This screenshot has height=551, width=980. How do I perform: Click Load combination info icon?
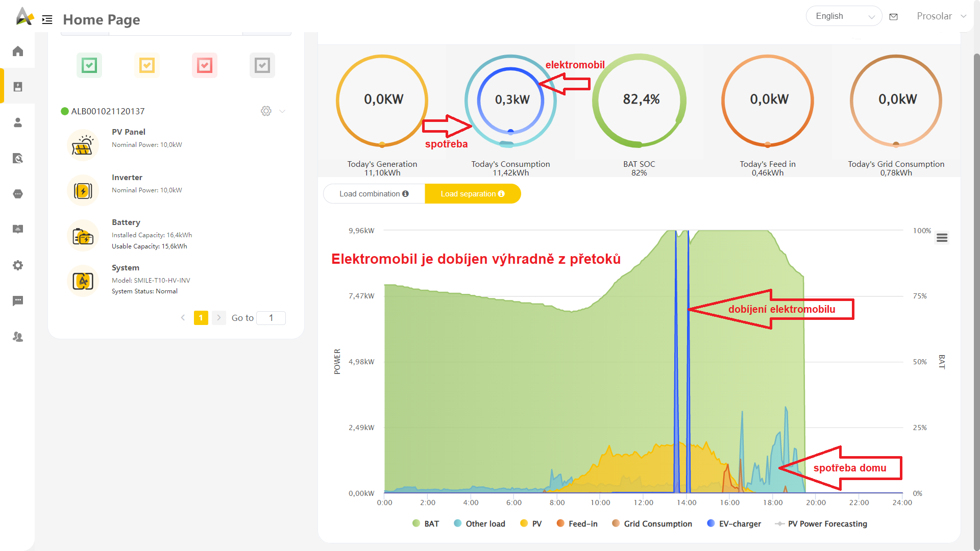(x=405, y=194)
